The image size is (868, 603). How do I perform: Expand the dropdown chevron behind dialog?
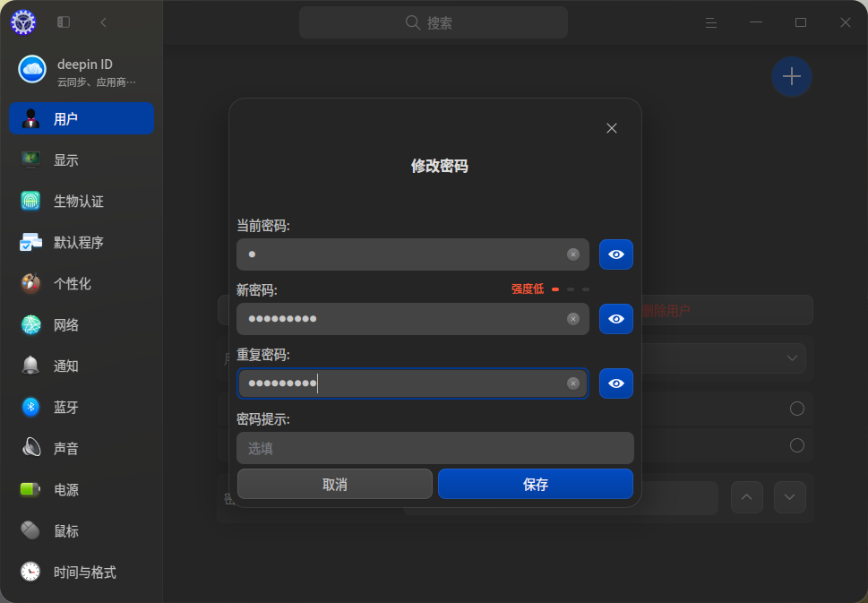pos(792,358)
